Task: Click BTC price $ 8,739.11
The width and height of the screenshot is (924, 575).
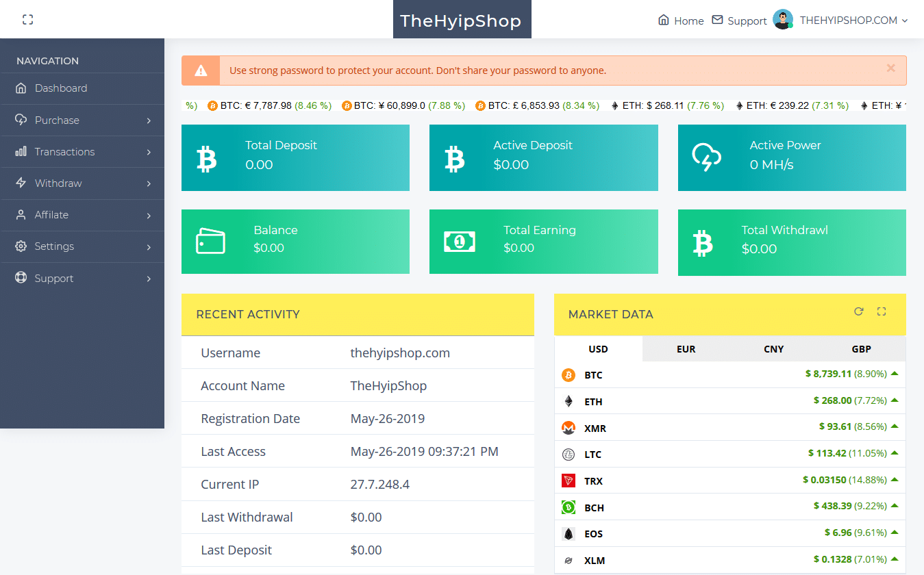Action: click(x=828, y=374)
